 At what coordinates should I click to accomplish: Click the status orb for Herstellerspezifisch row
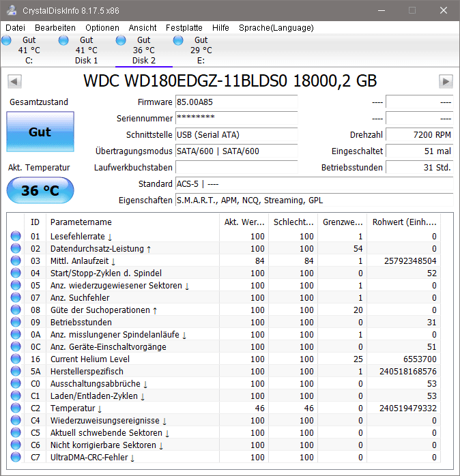pos(16,371)
